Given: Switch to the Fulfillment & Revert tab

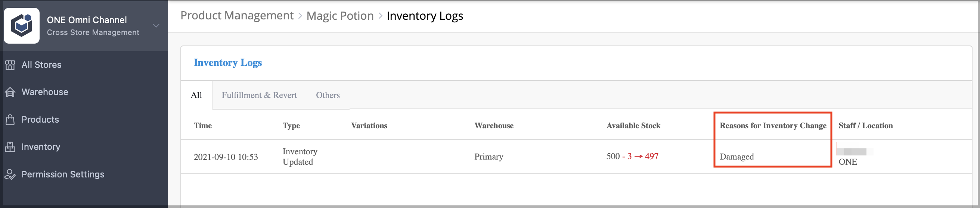Looking at the screenshot, I should click(259, 95).
